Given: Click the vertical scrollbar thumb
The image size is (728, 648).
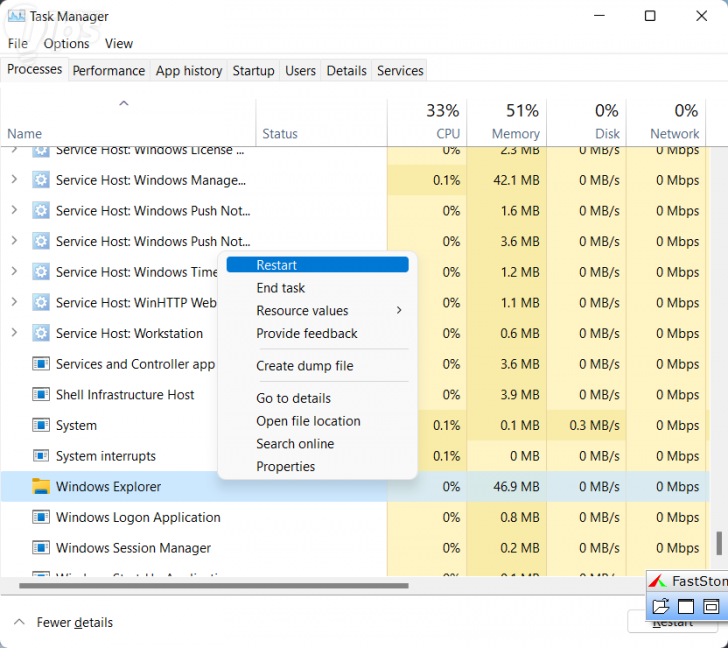Looking at the screenshot, I should click(719, 543).
